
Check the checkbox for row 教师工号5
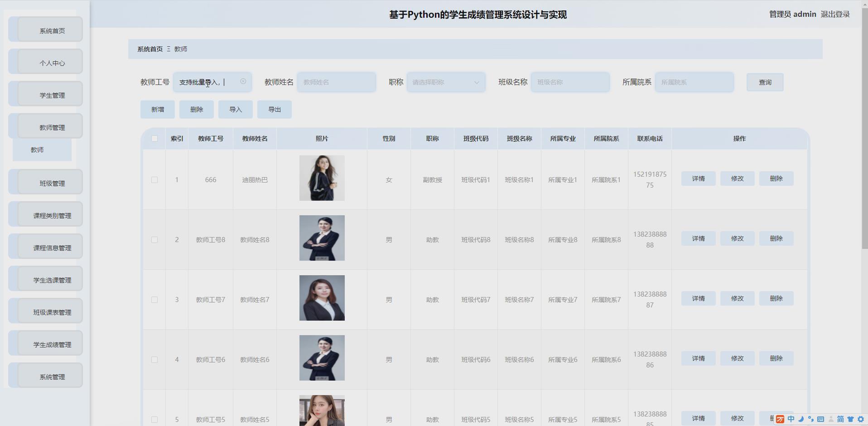[x=154, y=420]
